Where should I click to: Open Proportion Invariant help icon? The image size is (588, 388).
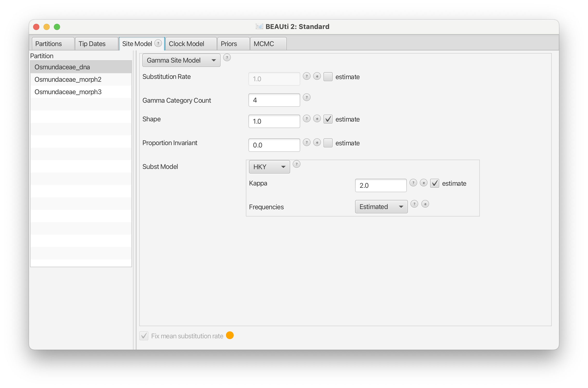tap(307, 143)
